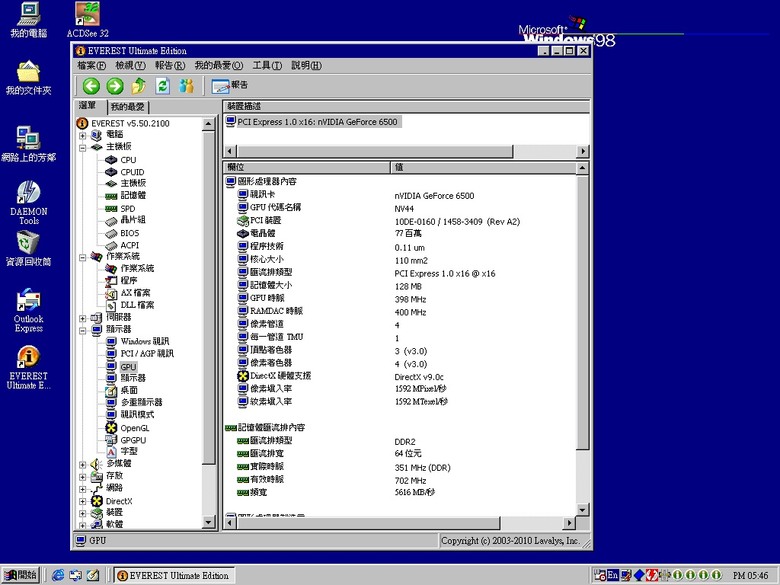Expand the 電腦 tree node
The image size is (780, 585).
pyautogui.click(x=83, y=135)
